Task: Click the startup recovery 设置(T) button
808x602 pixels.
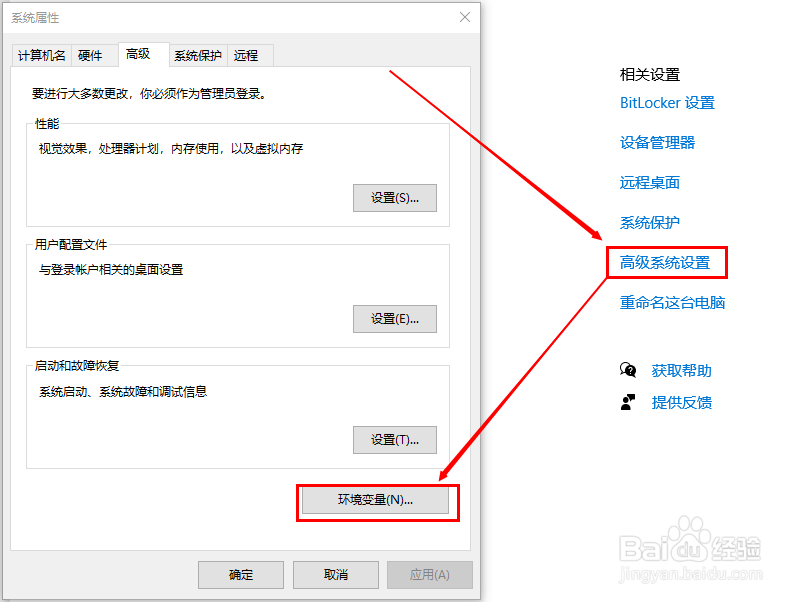Action: click(394, 439)
